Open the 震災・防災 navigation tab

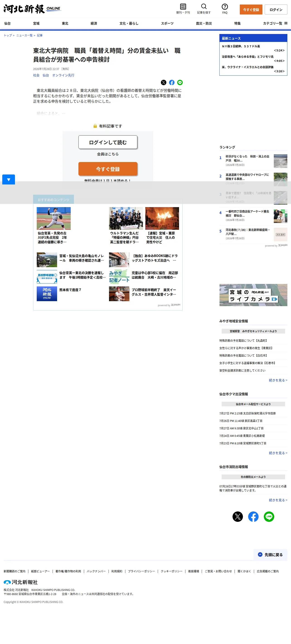coord(204,24)
